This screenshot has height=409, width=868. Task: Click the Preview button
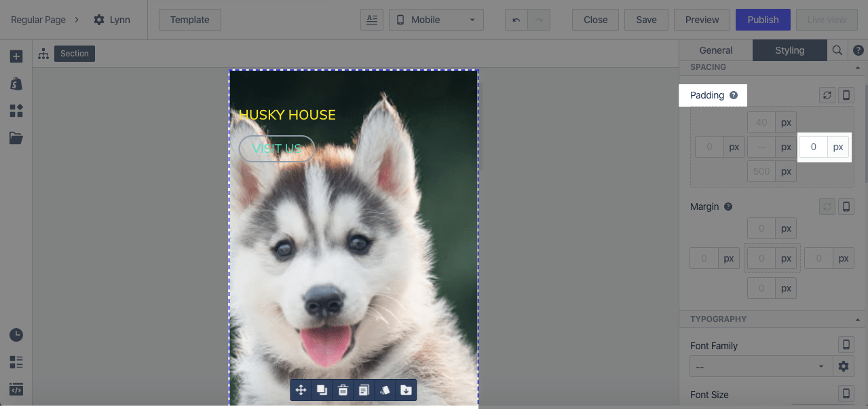(702, 20)
